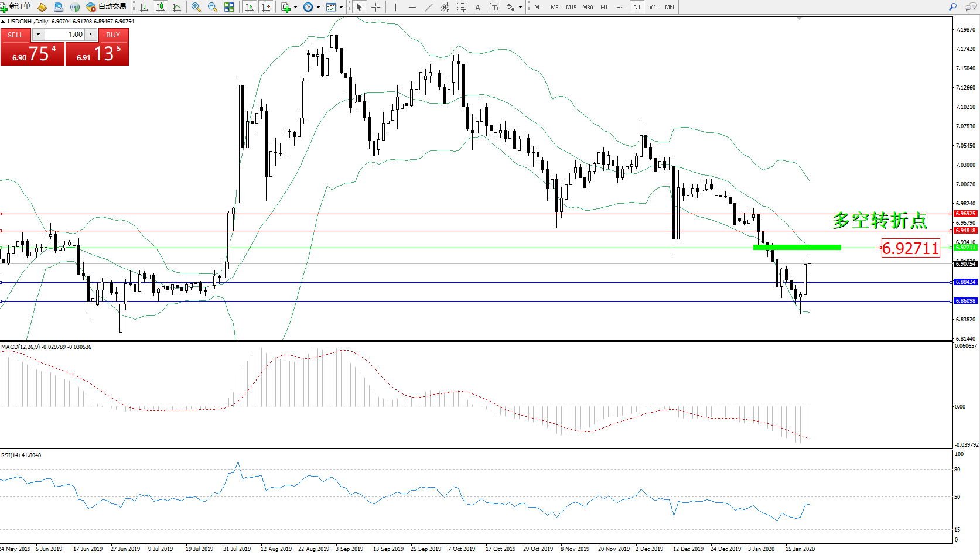Select the W1 timeframe

tap(653, 7)
